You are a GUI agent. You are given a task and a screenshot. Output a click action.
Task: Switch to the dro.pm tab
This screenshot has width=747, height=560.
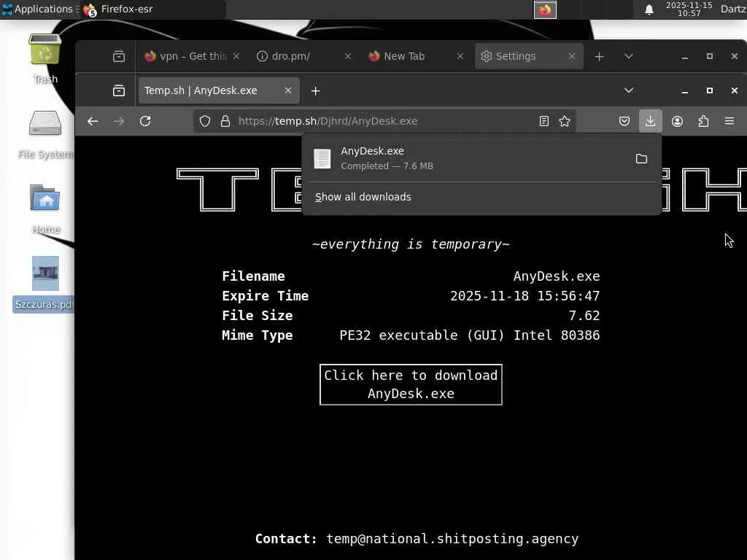coord(304,56)
